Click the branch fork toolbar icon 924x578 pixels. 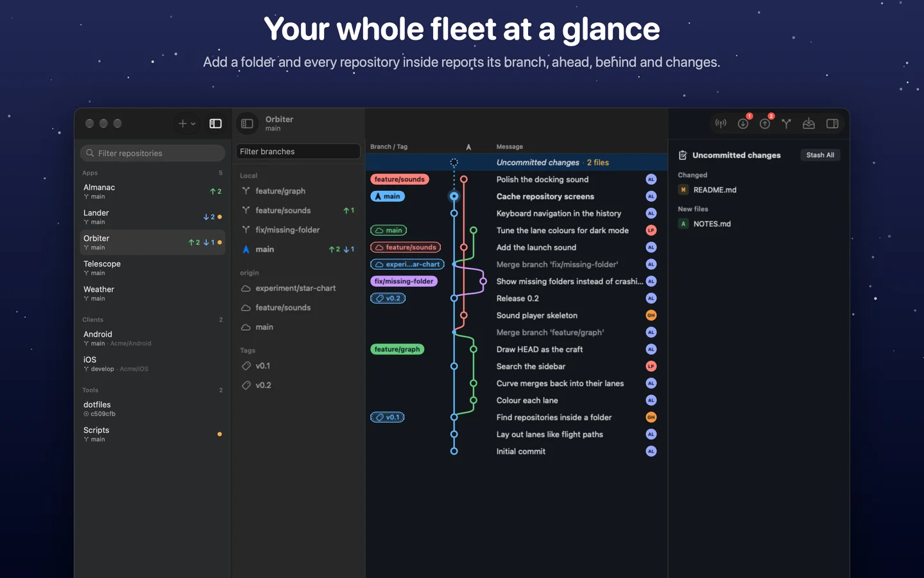coord(787,123)
